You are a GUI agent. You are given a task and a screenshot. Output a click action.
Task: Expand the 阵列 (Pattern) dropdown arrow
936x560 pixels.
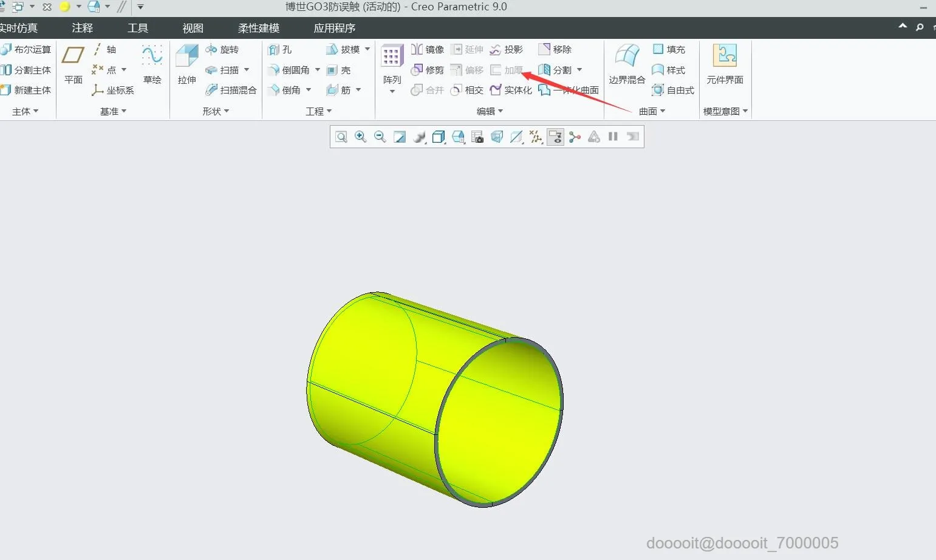pos(392,92)
